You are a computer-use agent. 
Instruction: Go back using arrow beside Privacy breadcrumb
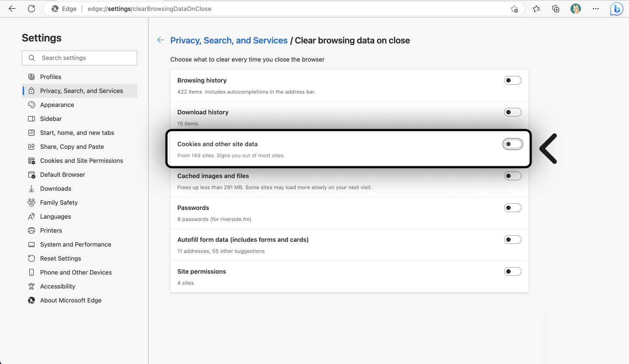pos(161,40)
